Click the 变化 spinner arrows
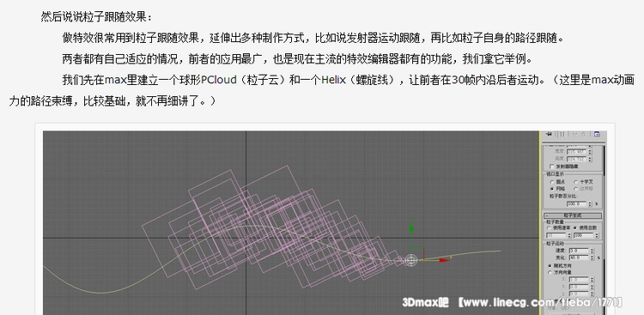 [x=592, y=257]
